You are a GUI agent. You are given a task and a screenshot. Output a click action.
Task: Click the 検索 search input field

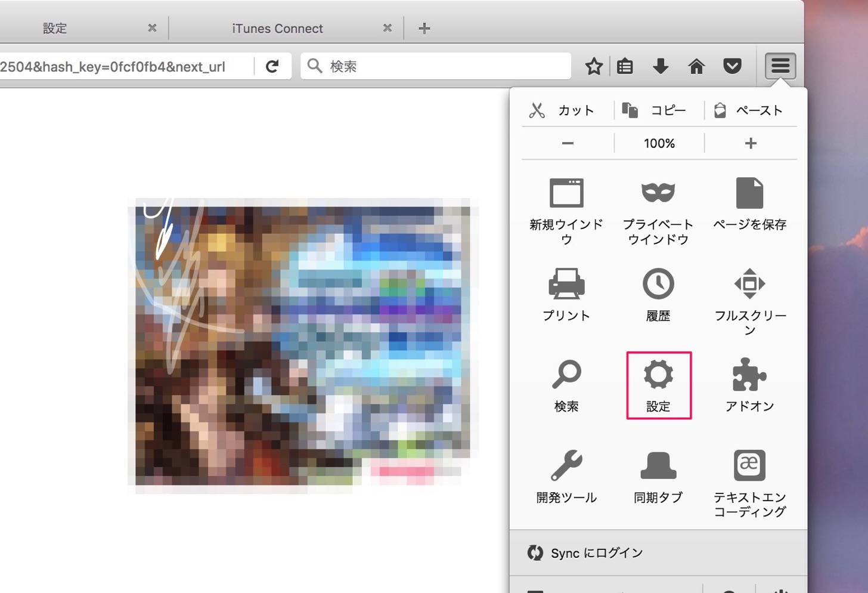[436, 66]
